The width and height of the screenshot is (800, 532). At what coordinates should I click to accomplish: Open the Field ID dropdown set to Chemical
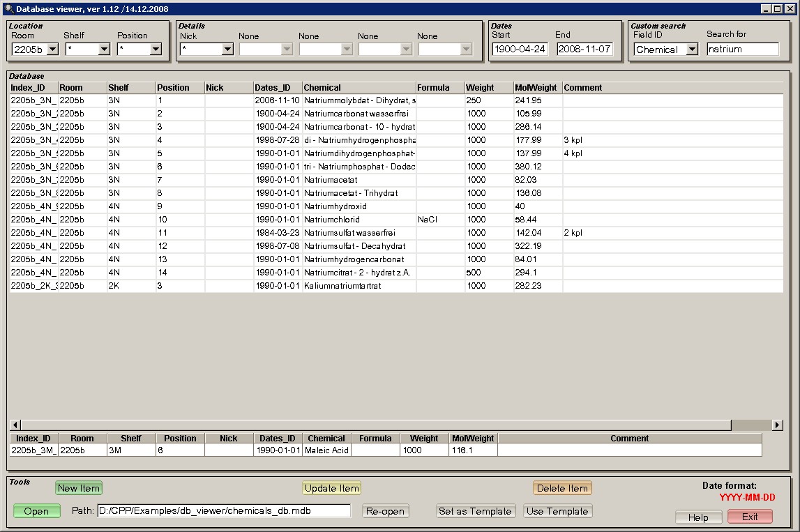point(692,50)
